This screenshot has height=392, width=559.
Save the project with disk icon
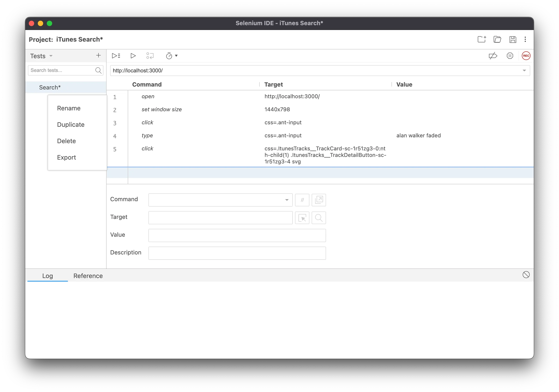[x=513, y=39]
